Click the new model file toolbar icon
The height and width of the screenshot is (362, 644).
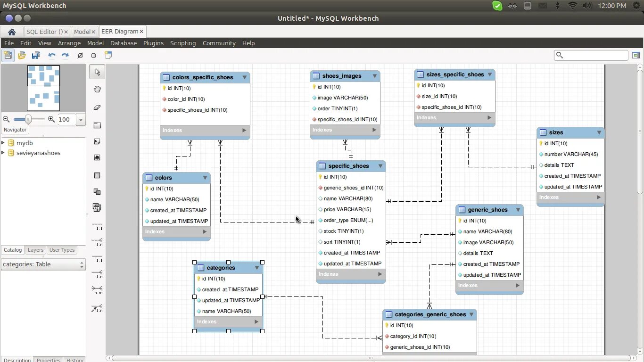coord(8,55)
